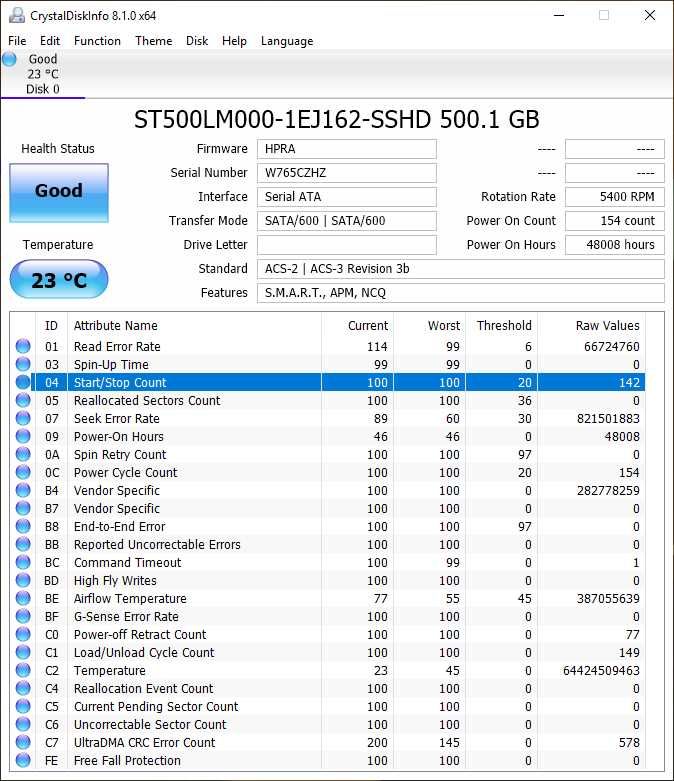This screenshot has width=674, height=781.
Task: Click the status orb for Power-off Retract Count
Action: click(x=23, y=634)
